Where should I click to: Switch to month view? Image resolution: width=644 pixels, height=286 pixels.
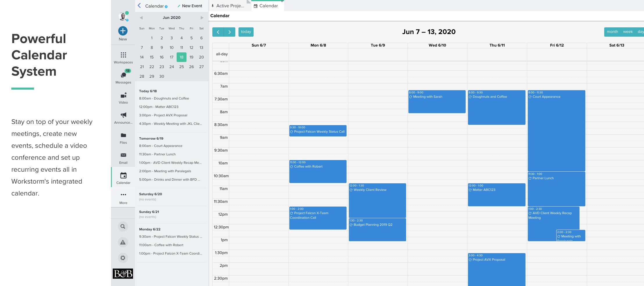612,32
